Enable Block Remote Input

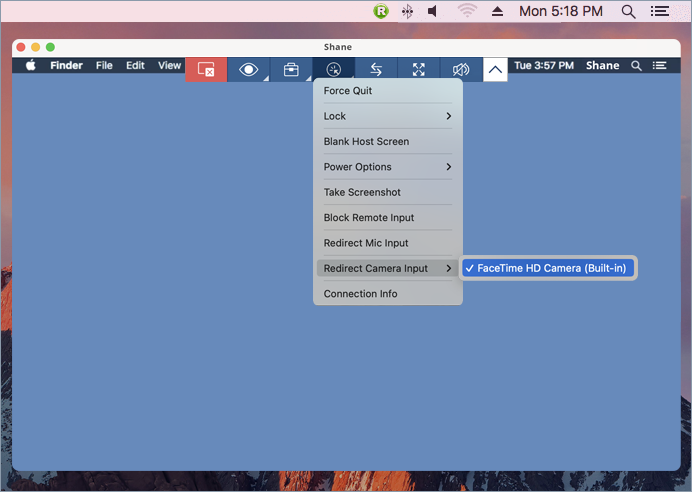click(x=368, y=218)
